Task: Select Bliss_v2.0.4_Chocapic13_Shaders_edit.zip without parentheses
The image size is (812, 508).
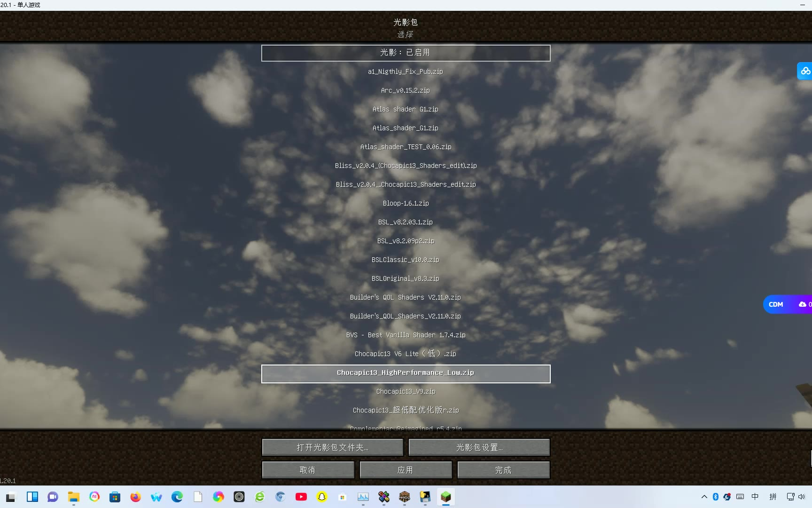Action: (x=406, y=184)
